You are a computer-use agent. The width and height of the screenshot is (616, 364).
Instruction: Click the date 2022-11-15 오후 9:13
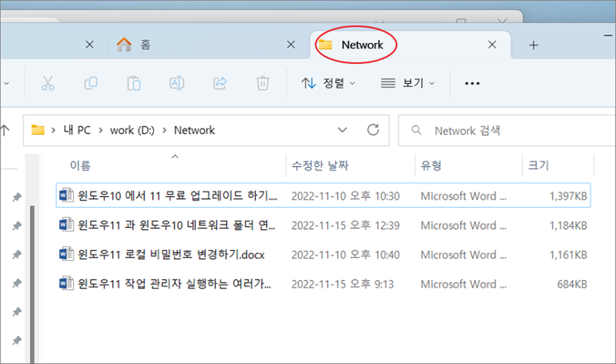click(x=342, y=284)
